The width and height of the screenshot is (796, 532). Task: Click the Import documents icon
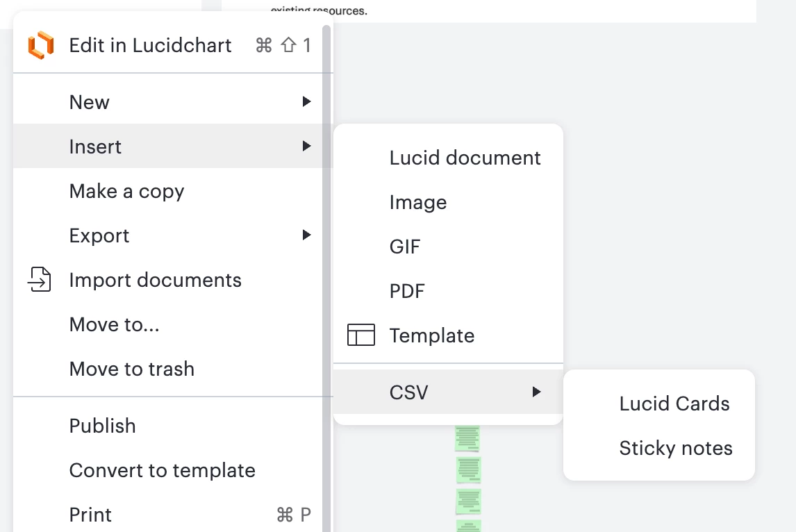click(39, 280)
